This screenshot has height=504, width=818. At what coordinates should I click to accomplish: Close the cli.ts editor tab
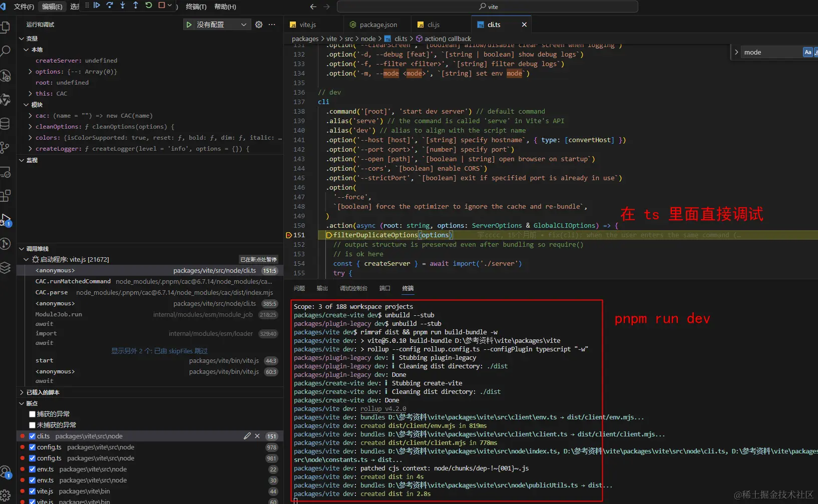pyautogui.click(x=524, y=25)
